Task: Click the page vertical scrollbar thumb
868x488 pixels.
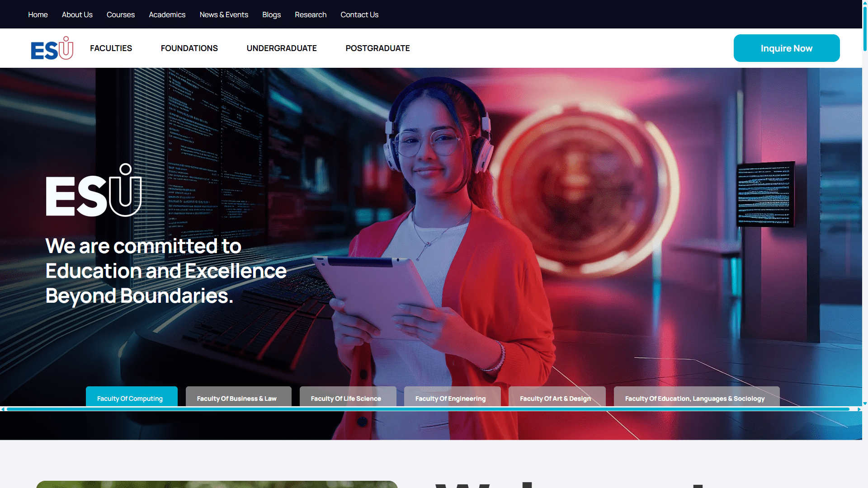Action: tap(865, 28)
